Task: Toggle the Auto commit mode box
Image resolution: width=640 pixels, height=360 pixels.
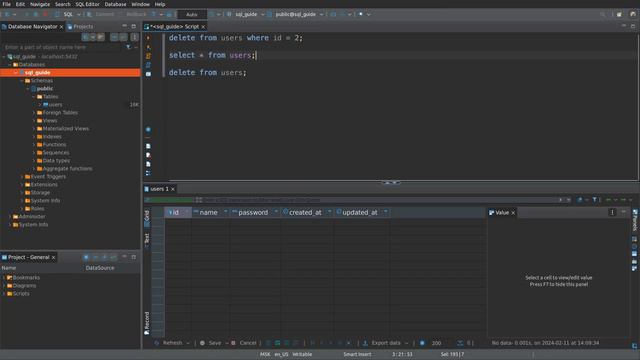Action: pyautogui.click(x=191, y=14)
